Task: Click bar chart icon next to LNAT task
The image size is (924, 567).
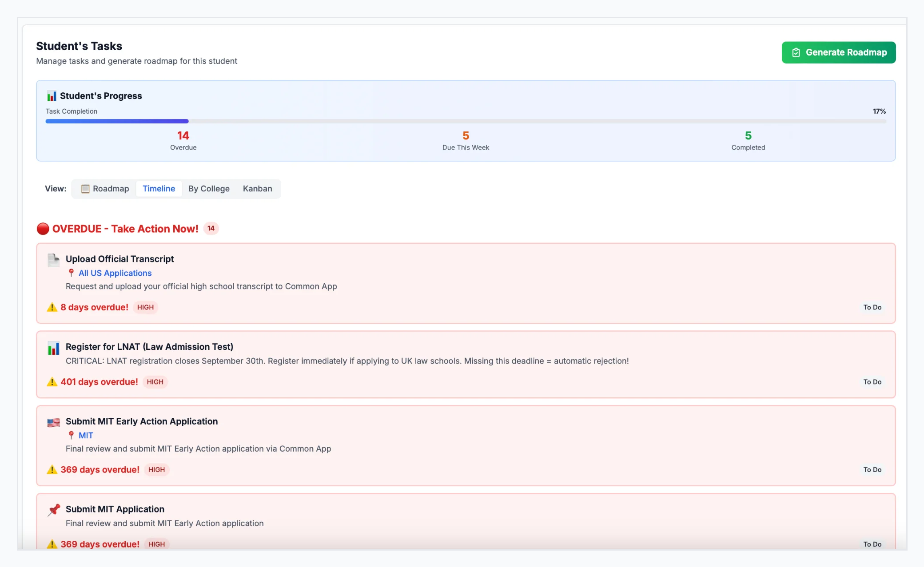Action: click(53, 348)
